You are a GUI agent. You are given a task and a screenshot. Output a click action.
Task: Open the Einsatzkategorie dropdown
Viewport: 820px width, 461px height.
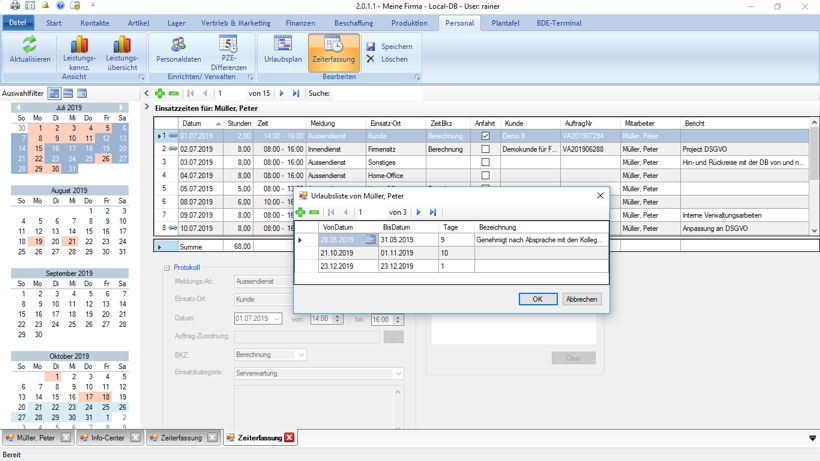tap(398, 373)
